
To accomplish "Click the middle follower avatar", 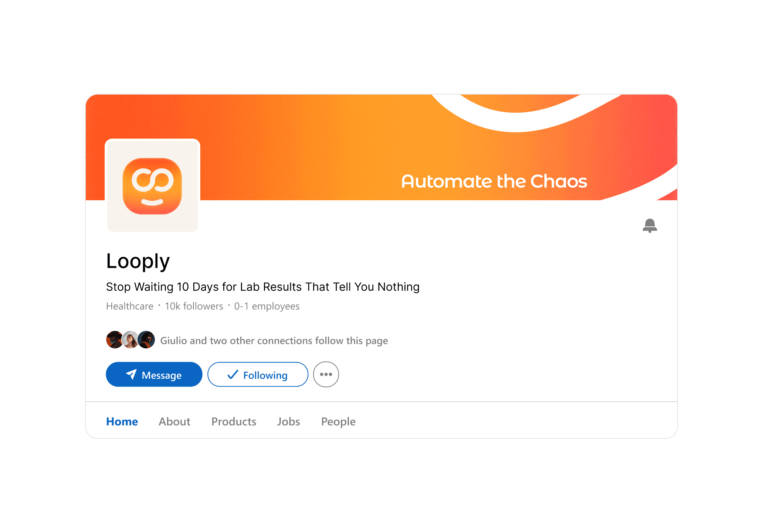I will [130, 340].
